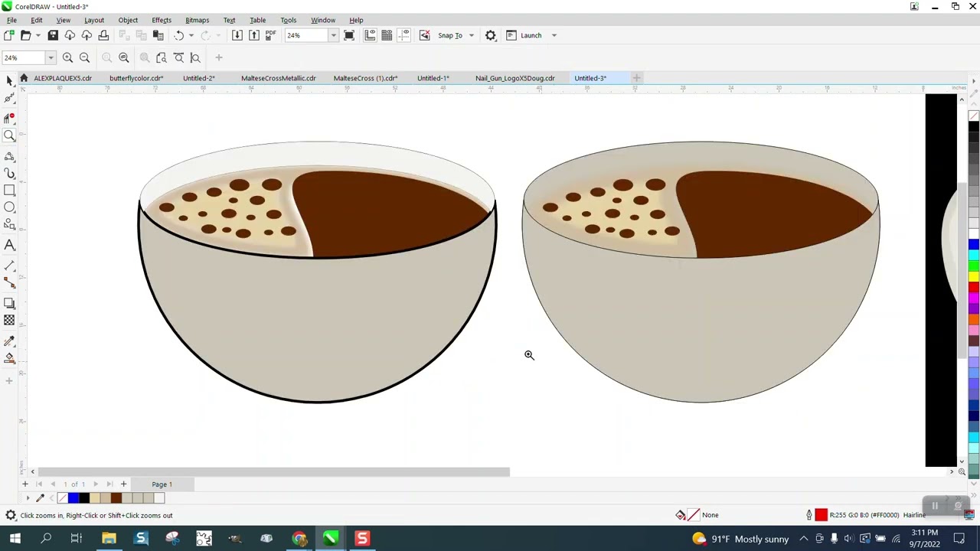980x551 pixels.
Task: Click the Export icon
Action: [x=254, y=35]
